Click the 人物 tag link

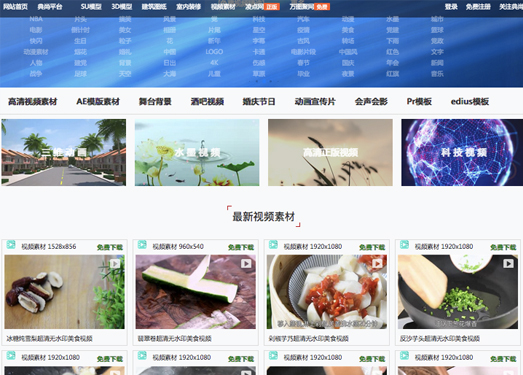click(x=36, y=63)
